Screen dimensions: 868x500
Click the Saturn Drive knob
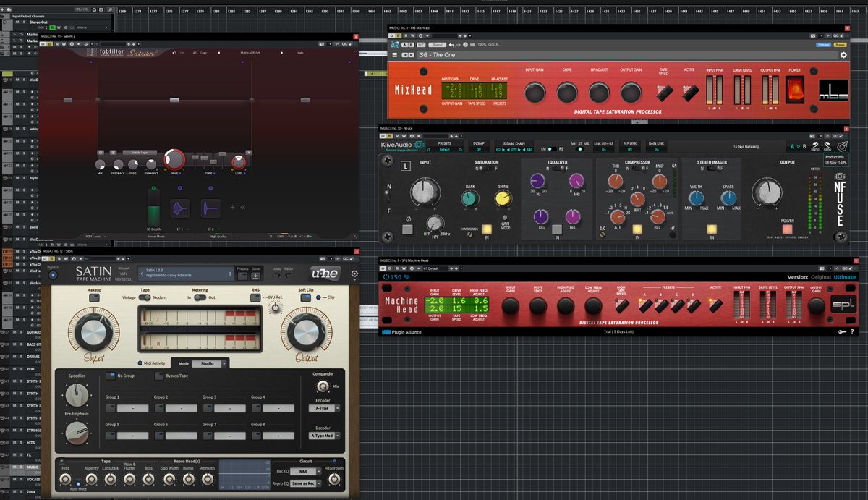[174, 160]
